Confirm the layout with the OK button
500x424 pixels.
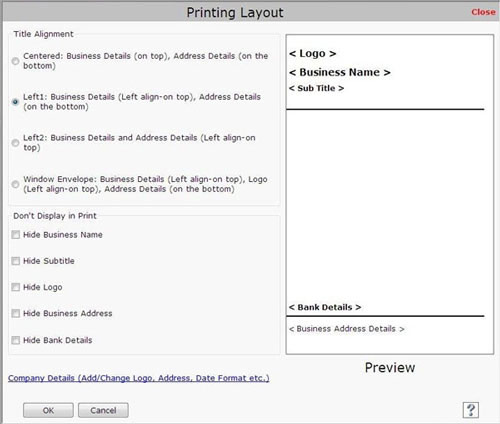click(48, 410)
